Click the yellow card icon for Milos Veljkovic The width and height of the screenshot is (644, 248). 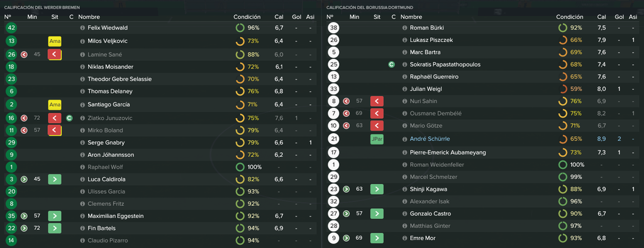pos(55,41)
